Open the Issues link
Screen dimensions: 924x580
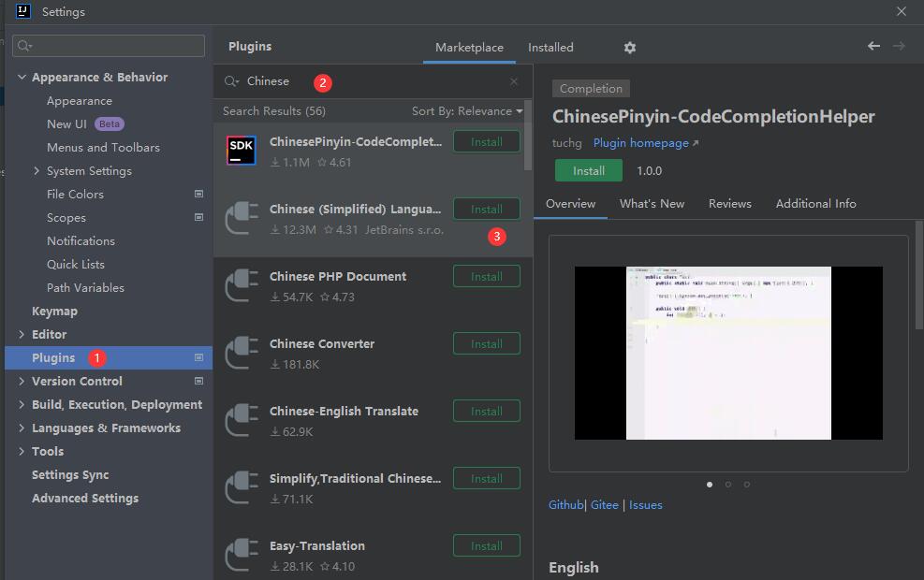coord(645,505)
